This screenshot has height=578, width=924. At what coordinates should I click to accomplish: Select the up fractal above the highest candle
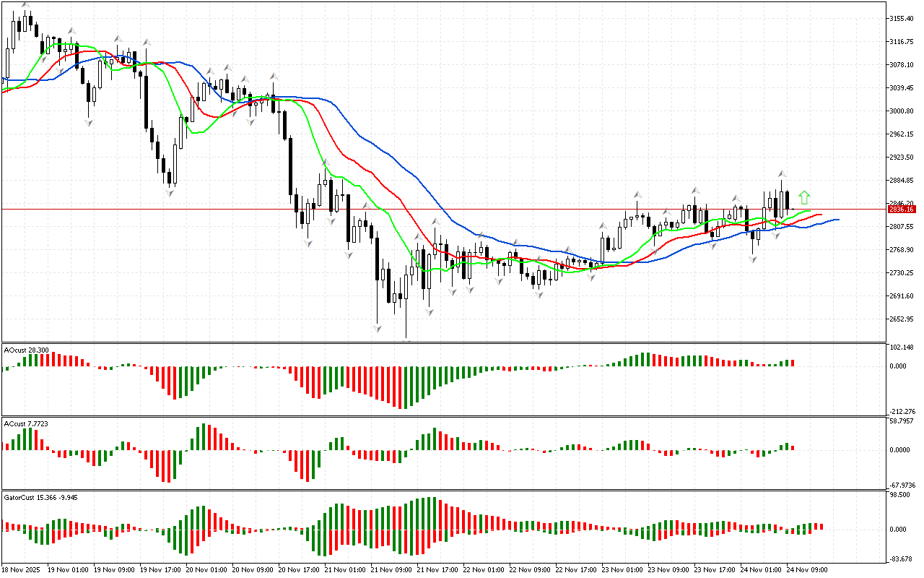(x=26, y=4)
